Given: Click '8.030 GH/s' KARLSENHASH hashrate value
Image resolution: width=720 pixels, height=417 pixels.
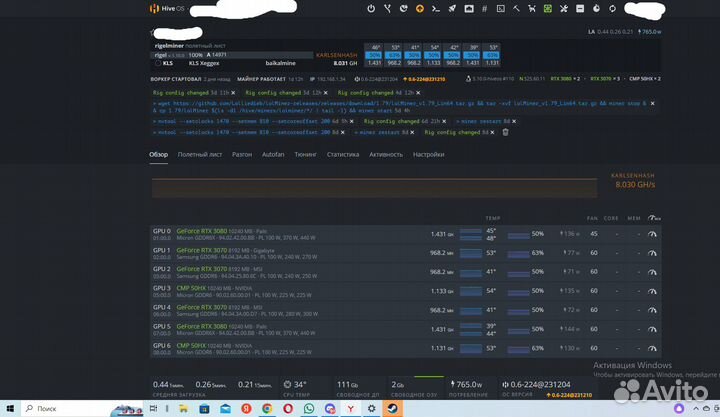Looking at the screenshot, I should pyautogui.click(x=635, y=185).
